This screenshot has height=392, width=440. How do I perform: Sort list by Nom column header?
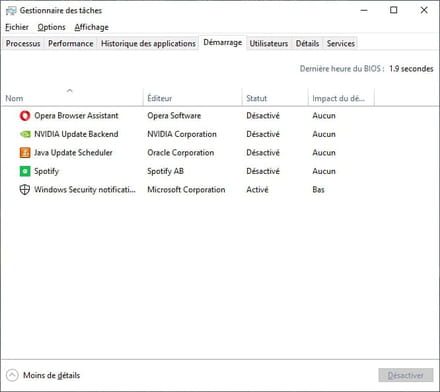(72, 98)
